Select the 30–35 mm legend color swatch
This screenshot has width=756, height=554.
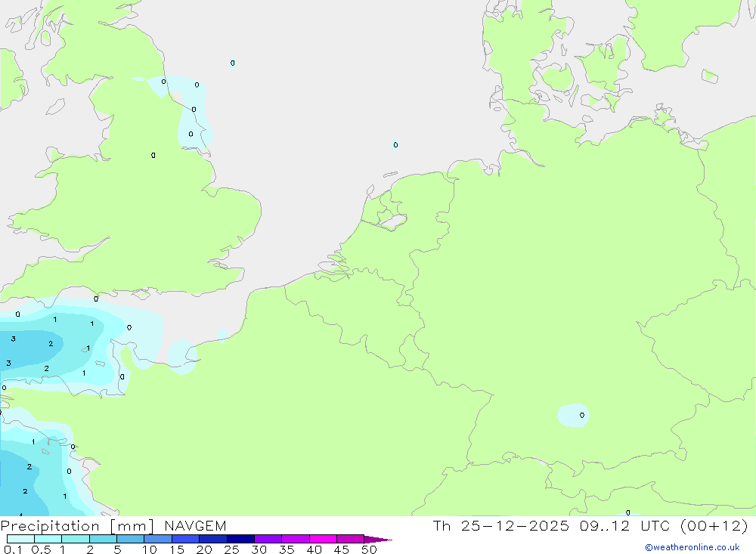[x=268, y=539]
